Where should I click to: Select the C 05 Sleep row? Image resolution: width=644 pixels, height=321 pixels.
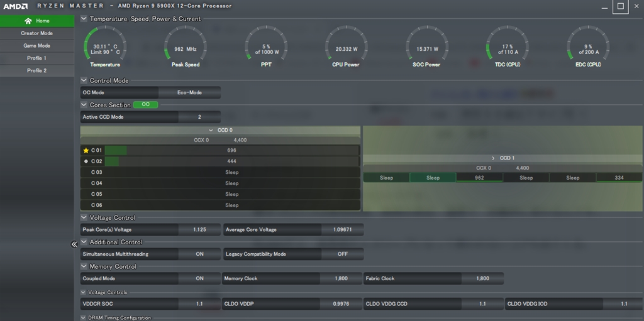[220, 194]
